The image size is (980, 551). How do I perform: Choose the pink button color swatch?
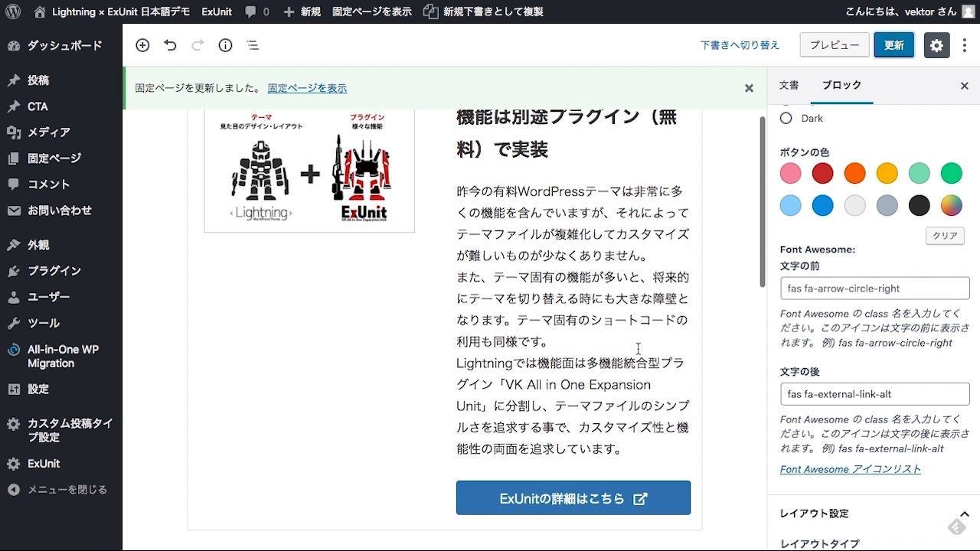pos(790,173)
